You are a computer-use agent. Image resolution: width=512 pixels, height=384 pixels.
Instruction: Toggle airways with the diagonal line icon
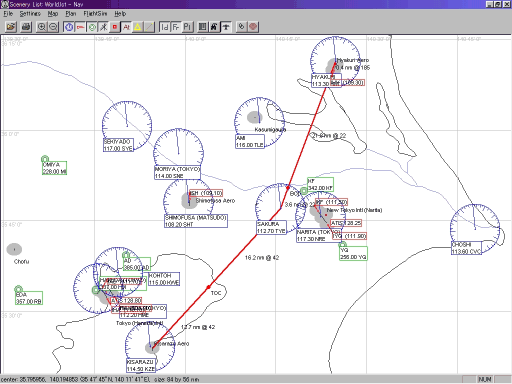click(x=149, y=27)
